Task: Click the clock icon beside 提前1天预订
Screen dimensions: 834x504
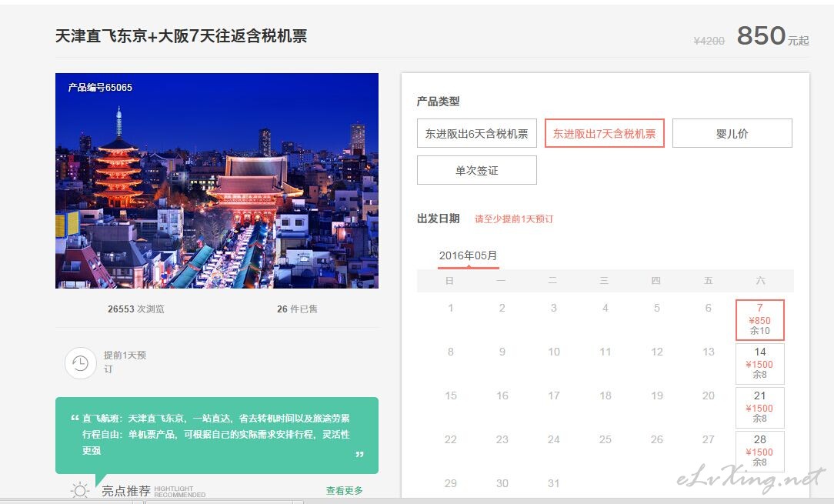Action: coord(80,363)
